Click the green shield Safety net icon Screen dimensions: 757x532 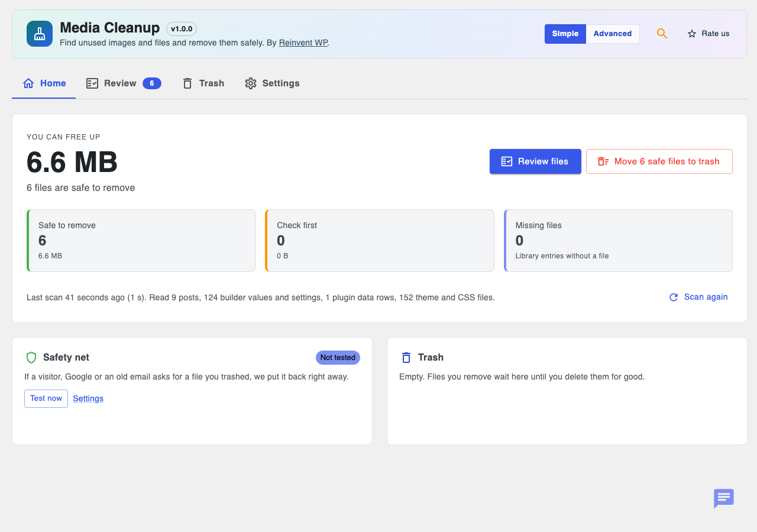point(31,358)
